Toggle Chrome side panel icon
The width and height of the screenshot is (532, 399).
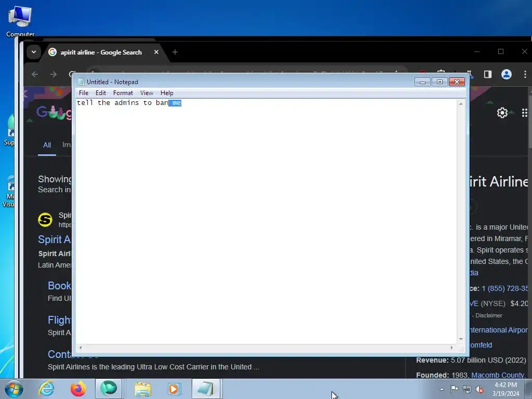click(x=487, y=74)
